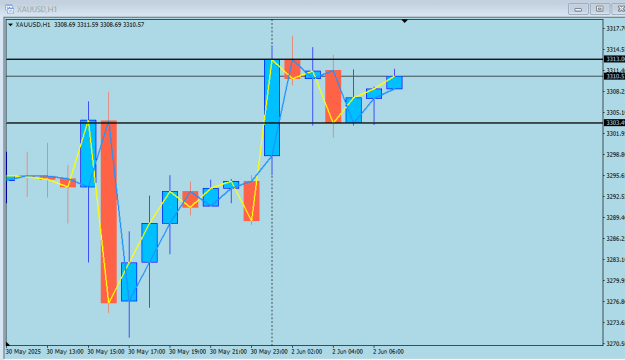Click the time label 30 May 23:00
Screen dimensions: 625x360
coord(269,352)
